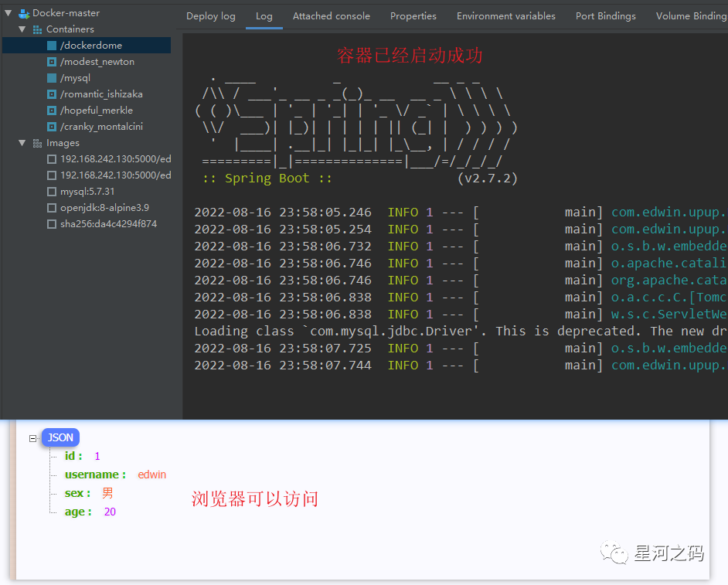Check the sha256:da4c4294f874 image box
The width and height of the screenshot is (728, 585).
52,224
